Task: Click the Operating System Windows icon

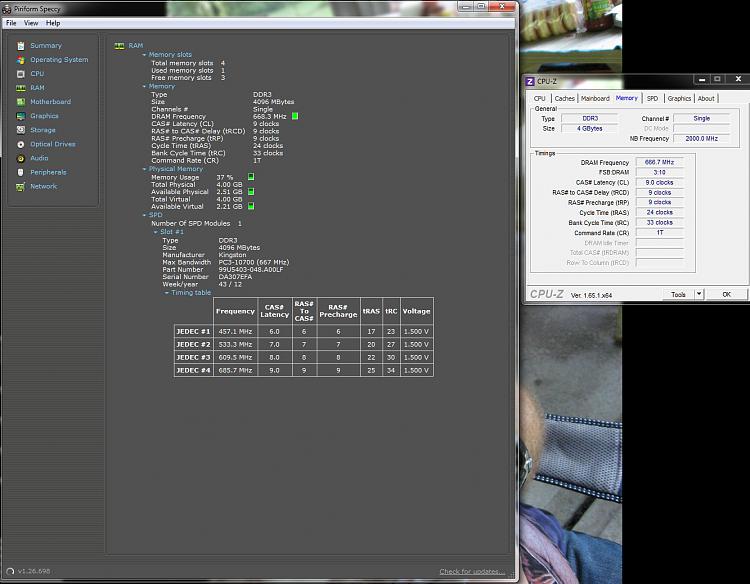Action: click(21, 60)
